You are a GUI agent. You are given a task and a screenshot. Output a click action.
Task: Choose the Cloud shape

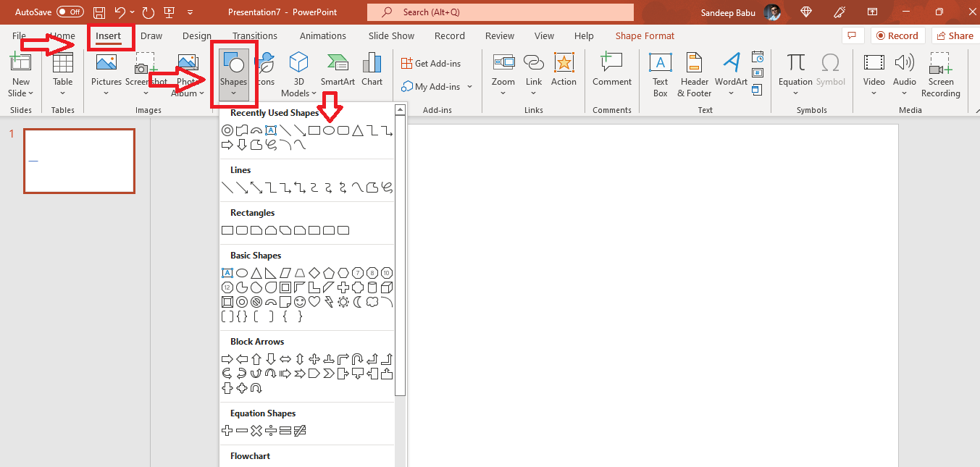tap(372, 302)
